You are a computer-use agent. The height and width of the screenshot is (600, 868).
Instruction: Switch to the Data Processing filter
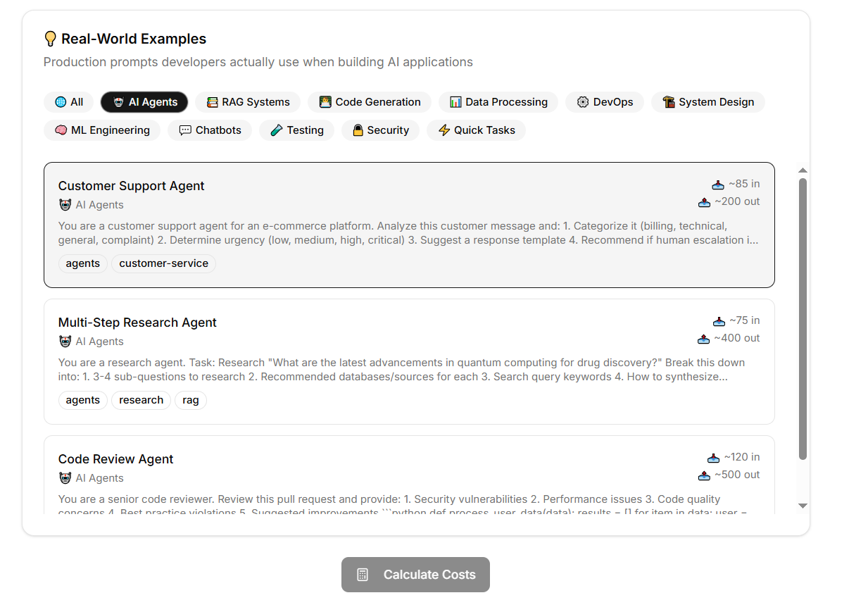498,102
